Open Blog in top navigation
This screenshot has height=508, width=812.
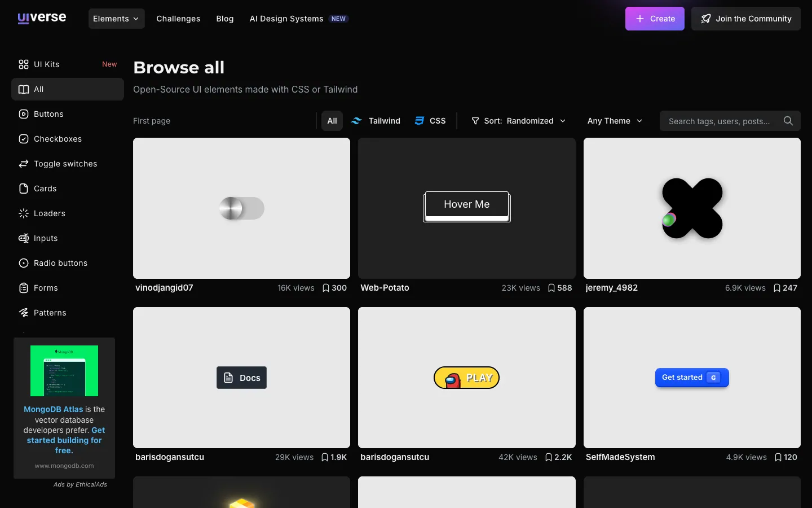click(x=225, y=19)
